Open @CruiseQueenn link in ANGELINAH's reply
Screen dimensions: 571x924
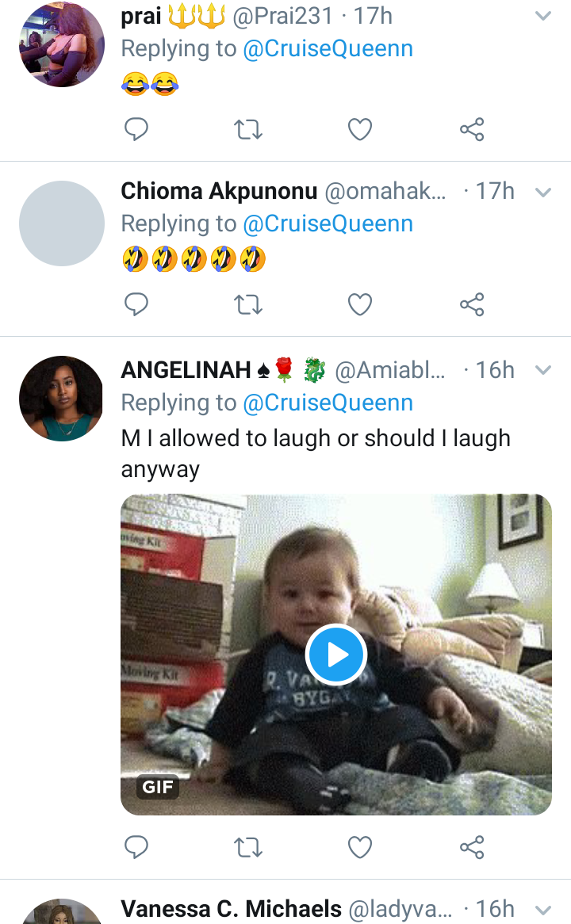328,403
